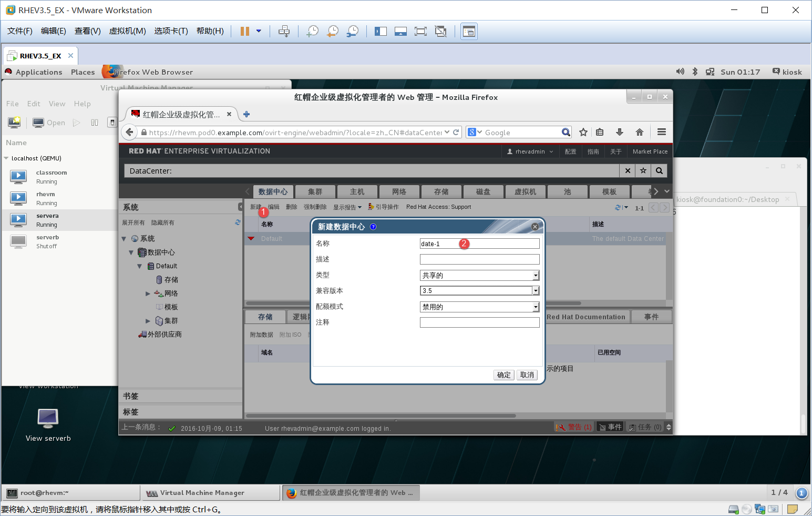The height and width of the screenshot is (516, 812).
Task: Expand 集群 tree node
Action: click(x=148, y=321)
